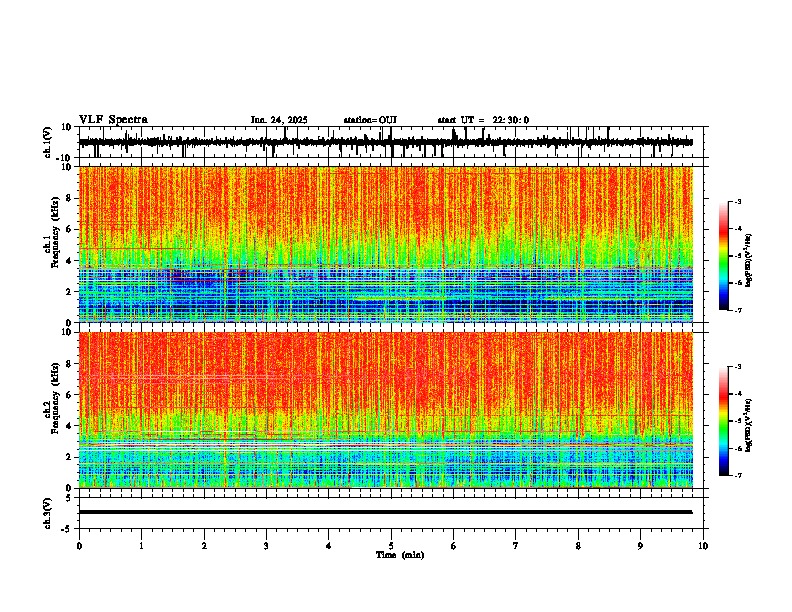
Task: Click the 4 kHz tick on ch.2 frequency axis
Action: point(69,426)
